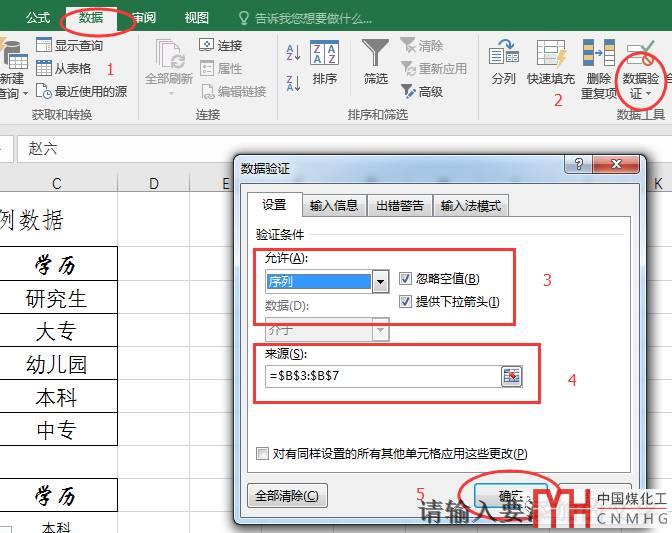Screen dimensions: 672x533
Task: Switch to IME Mode (输入法模式) tab
Action: [471, 206]
